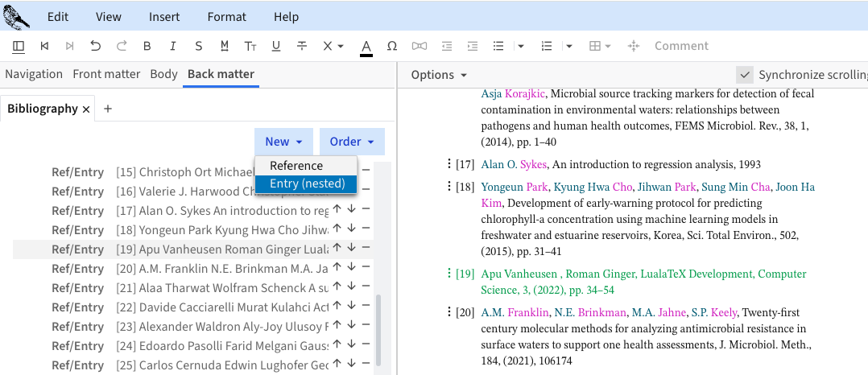Apply italic formatting

[172, 46]
